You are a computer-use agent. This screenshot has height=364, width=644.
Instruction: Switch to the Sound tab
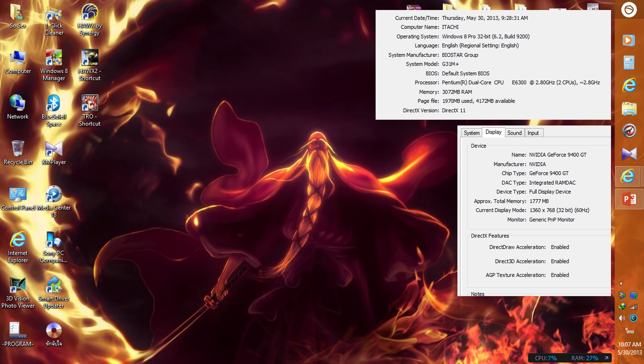[514, 133]
